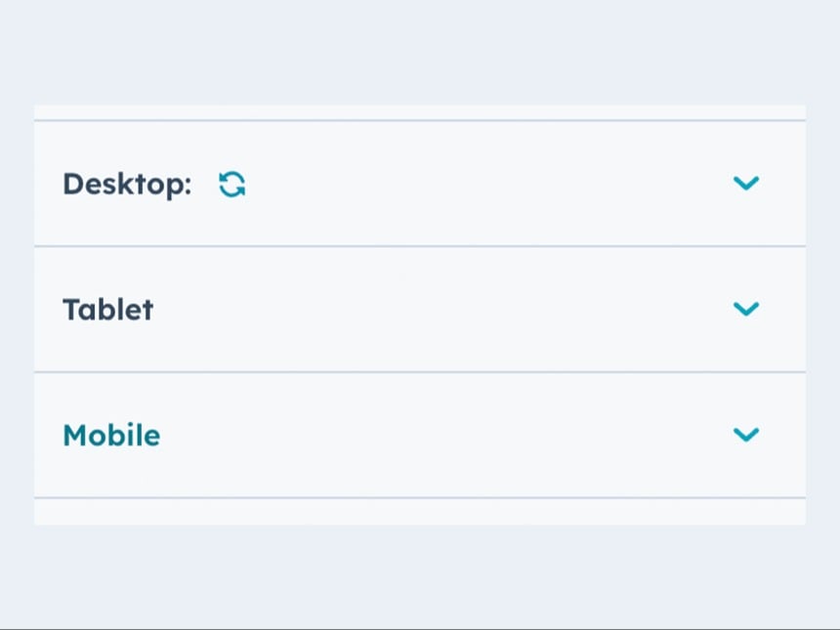The image size is (840, 630).
Task: Open the dropdown arrow in the Mobile row
Action: coord(746,435)
